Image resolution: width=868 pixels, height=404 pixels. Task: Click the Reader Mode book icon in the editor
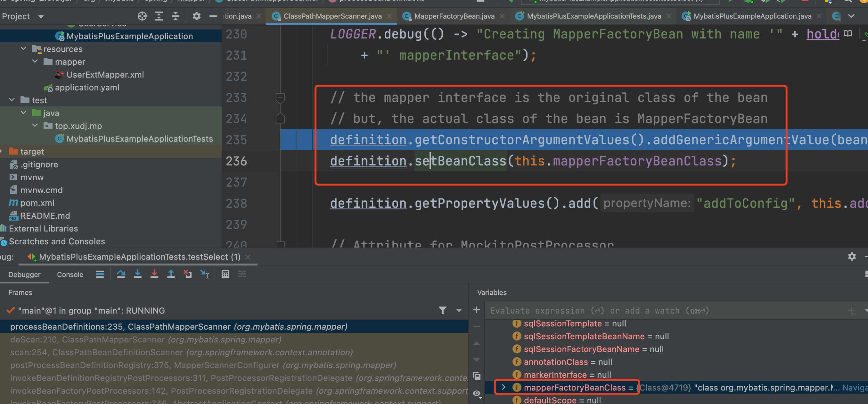pyautogui.click(x=848, y=33)
